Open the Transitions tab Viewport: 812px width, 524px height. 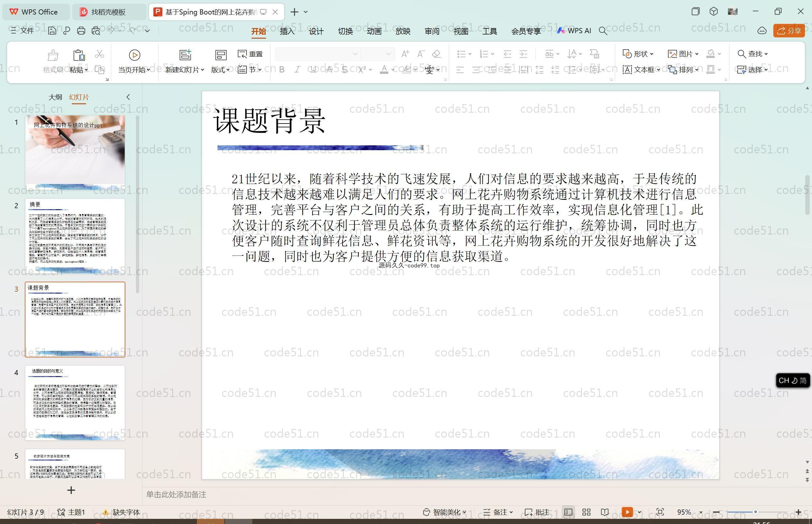[345, 31]
